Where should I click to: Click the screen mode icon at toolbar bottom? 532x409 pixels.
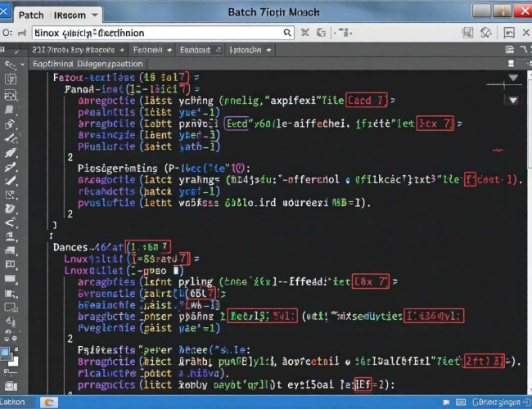point(11,385)
